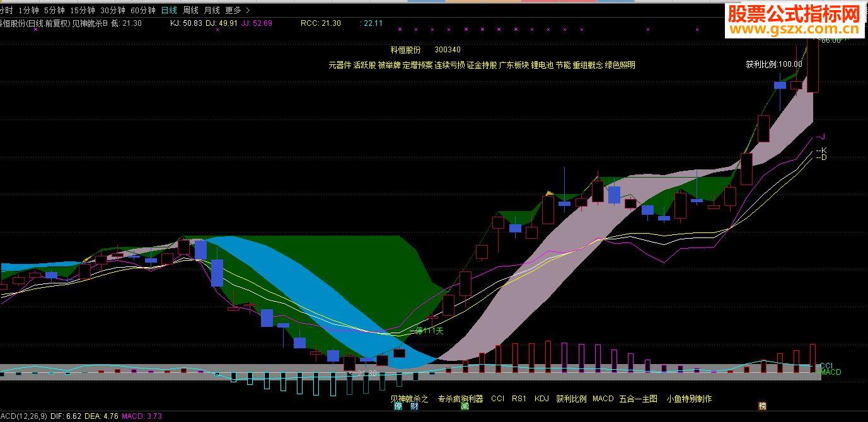
Task: Click 获利比例 label in bottom indicator row
Action: [571, 399]
